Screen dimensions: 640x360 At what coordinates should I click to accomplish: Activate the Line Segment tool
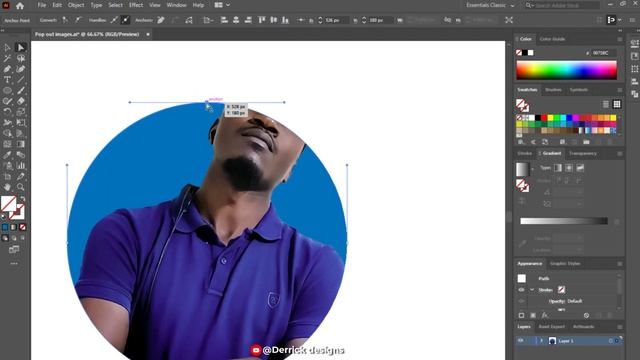pyautogui.click(x=21, y=80)
